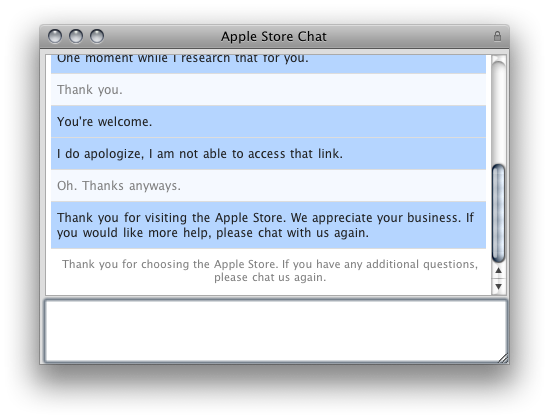Click the "not able to access that link" message
Screen dimensions: 549x419
268,154
